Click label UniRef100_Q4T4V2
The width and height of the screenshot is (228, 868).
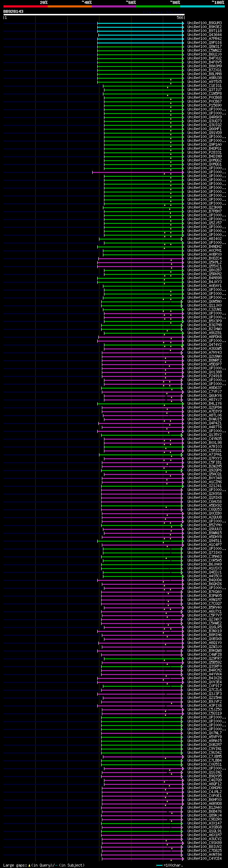[x=204, y=345]
